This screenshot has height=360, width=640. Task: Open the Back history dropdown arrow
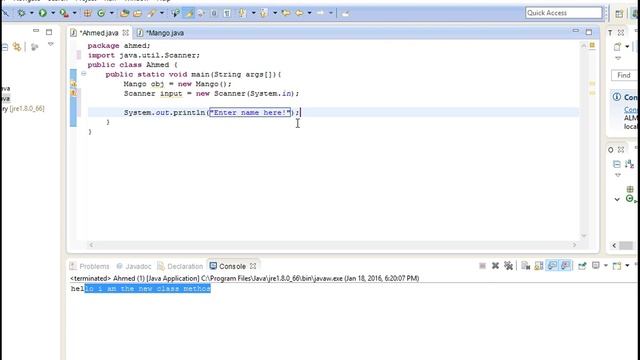[309, 13]
